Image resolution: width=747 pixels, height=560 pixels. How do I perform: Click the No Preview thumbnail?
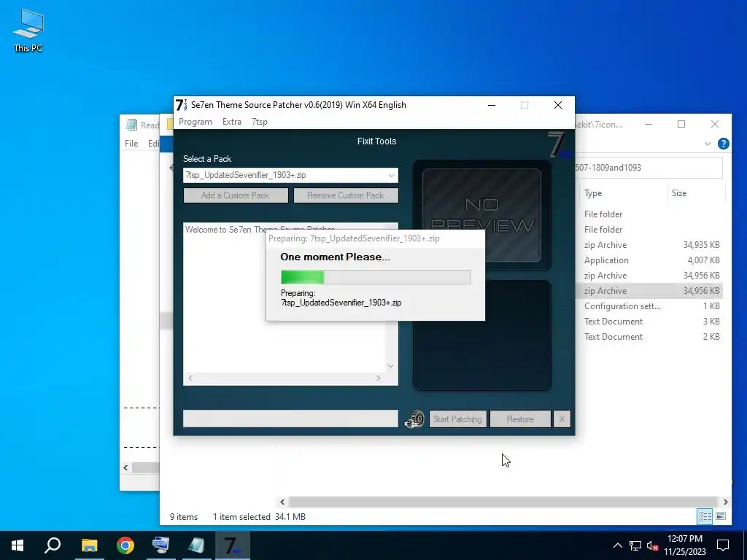point(481,215)
